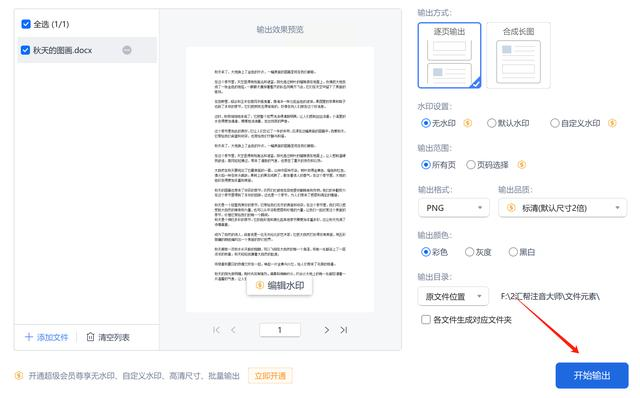Go to previous preview page
Viewport: 640px width, 398px height.
(x=233, y=330)
